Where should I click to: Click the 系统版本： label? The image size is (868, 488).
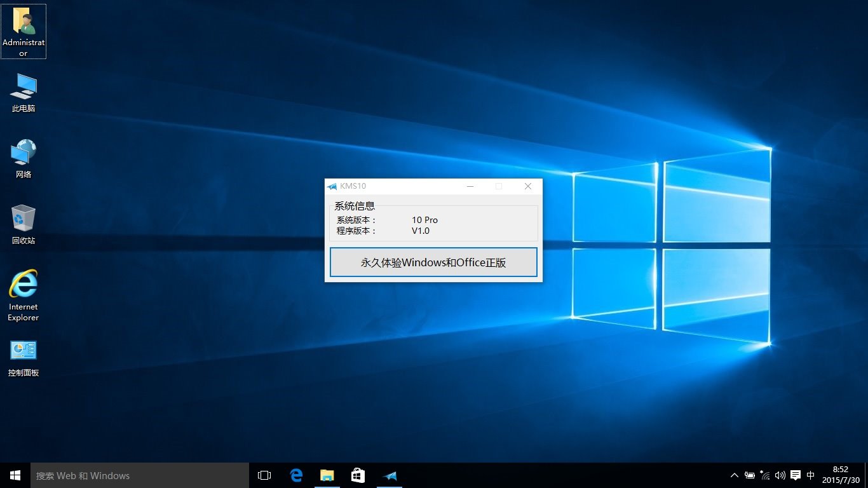pyautogui.click(x=356, y=220)
